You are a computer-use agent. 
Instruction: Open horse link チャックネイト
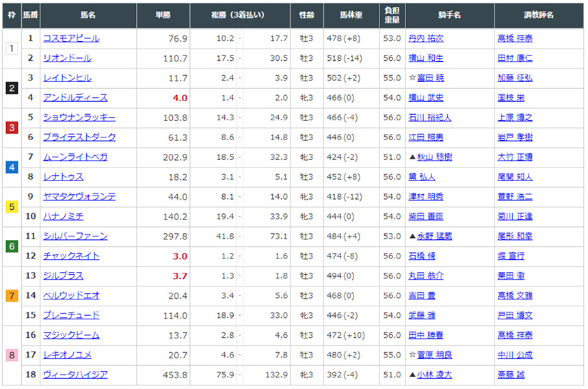pyautogui.click(x=70, y=256)
